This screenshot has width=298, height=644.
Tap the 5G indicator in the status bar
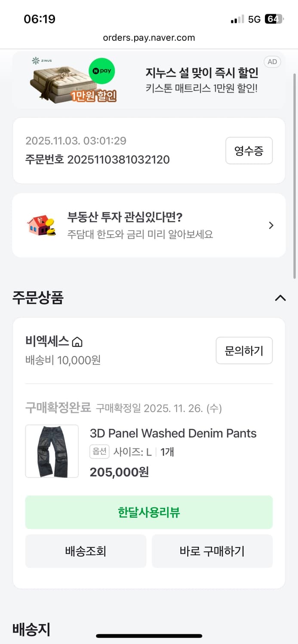pos(254,18)
